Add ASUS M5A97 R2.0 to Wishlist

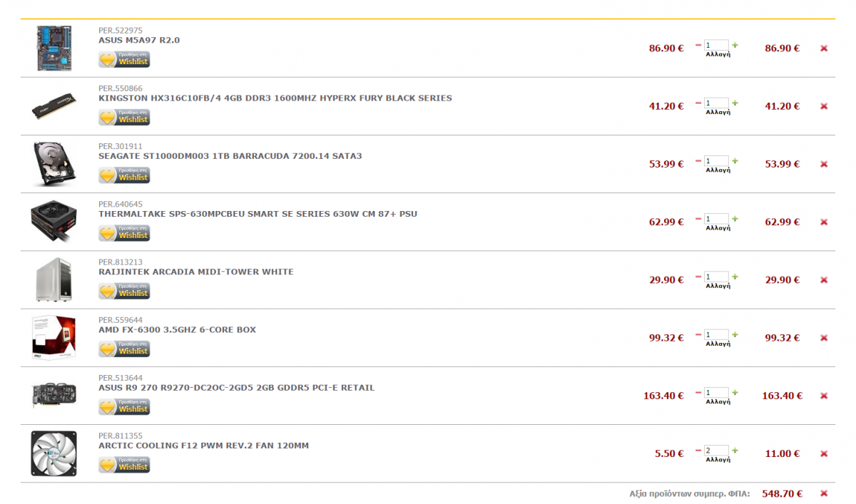coord(124,59)
